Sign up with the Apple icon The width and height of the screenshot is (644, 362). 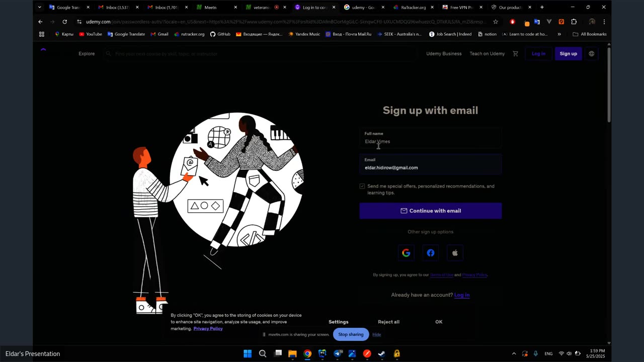[455, 253]
